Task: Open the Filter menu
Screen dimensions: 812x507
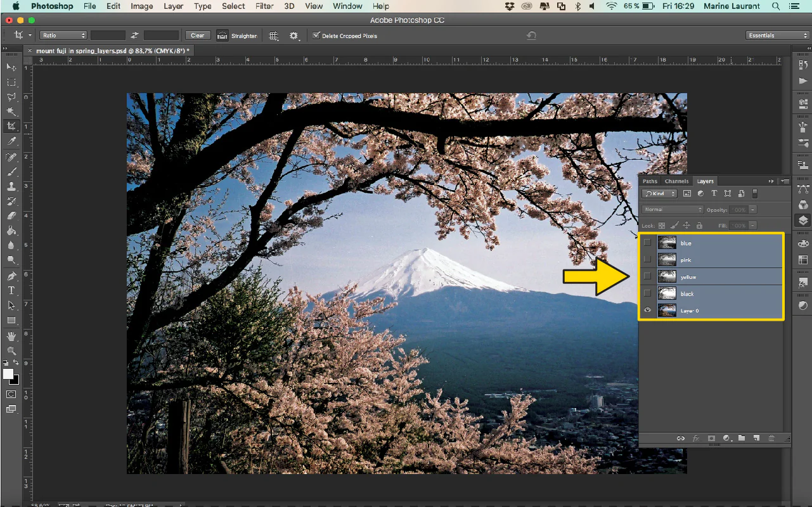Action: click(x=264, y=6)
